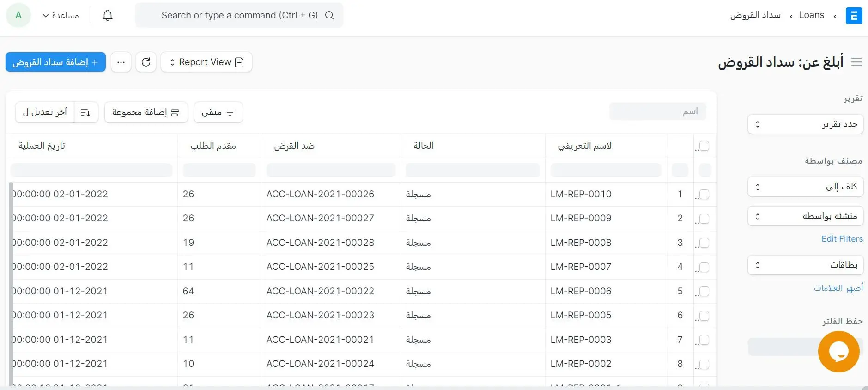Check the row LM-REP-0007

704,267
